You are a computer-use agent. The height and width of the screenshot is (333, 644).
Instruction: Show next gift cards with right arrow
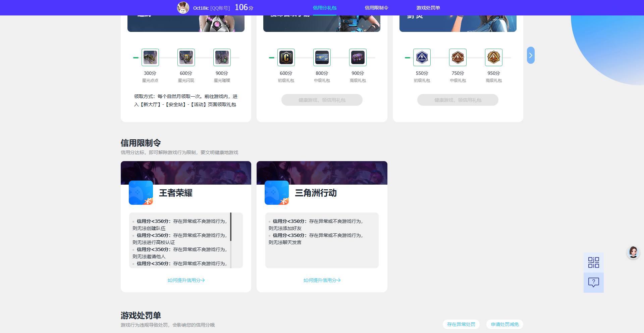click(531, 55)
